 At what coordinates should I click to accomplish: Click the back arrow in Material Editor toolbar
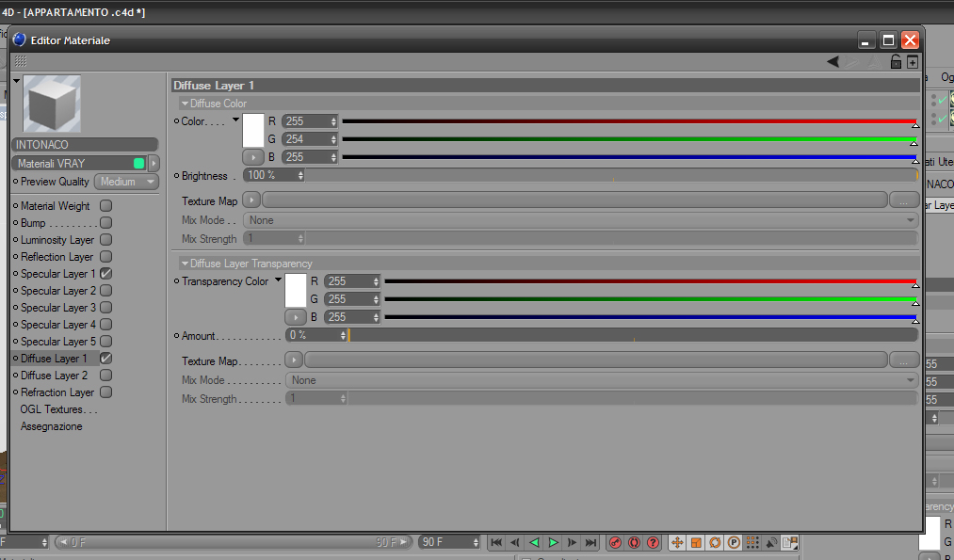tap(833, 61)
